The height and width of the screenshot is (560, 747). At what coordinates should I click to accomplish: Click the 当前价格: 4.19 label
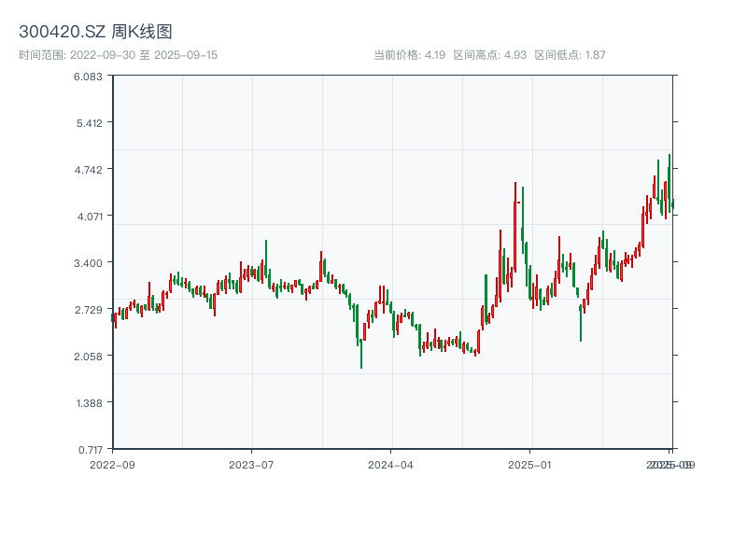409,55
